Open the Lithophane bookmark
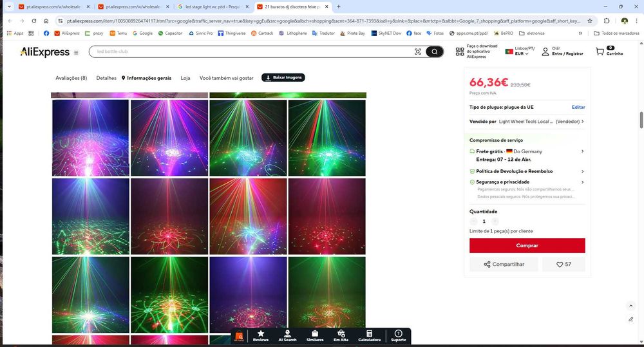The image size is (644, 347). point(293,33)
